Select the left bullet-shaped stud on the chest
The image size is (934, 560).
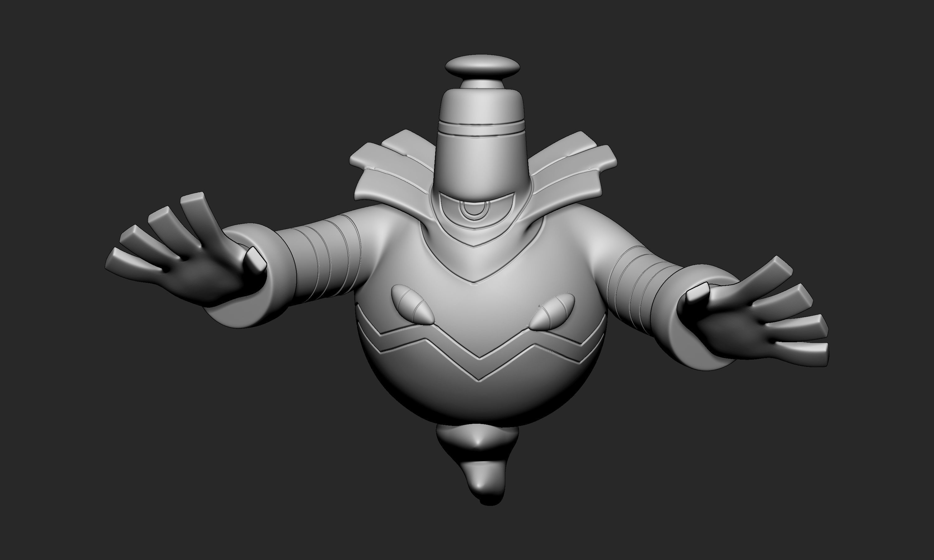pos(413,304)
